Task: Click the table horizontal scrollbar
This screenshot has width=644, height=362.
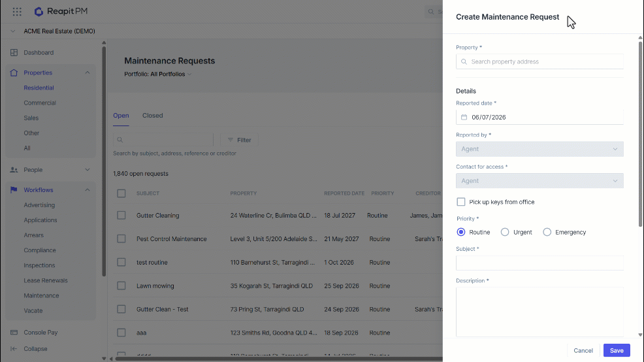Action: (278, 359)
